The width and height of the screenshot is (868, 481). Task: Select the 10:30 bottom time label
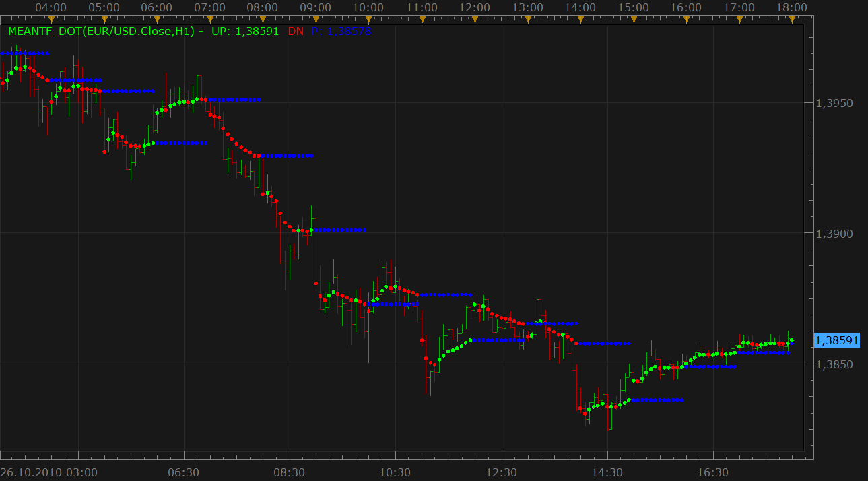coord(395,472)
